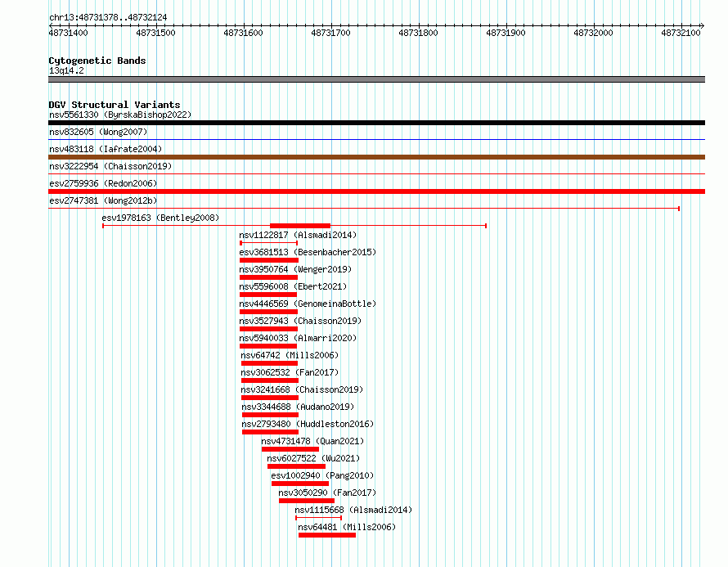Click ruler position 48731900

pos(506,33)
